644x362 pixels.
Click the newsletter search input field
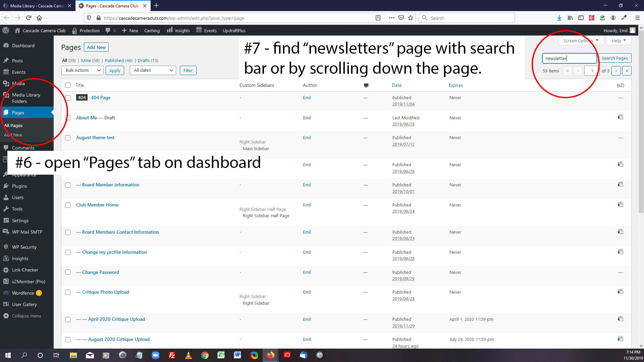click(x=569, y=58)
